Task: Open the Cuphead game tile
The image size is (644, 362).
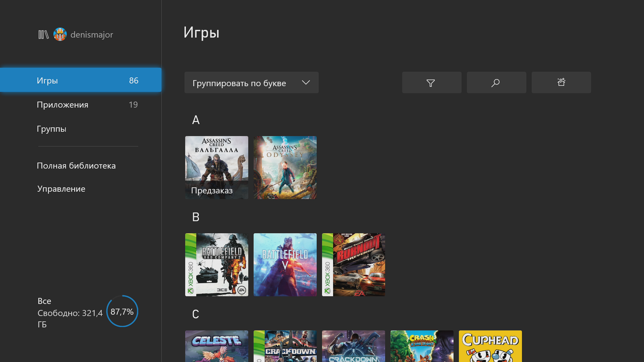Action: pyautogui.click(x=490, y=346)
